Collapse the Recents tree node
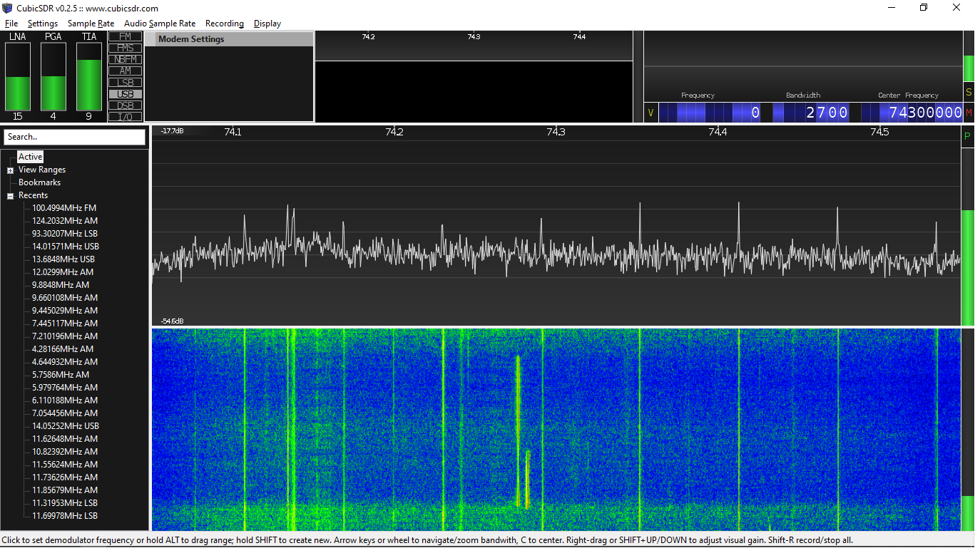The image size is (980, 553). pyautogui.click(x=11, y=196)
